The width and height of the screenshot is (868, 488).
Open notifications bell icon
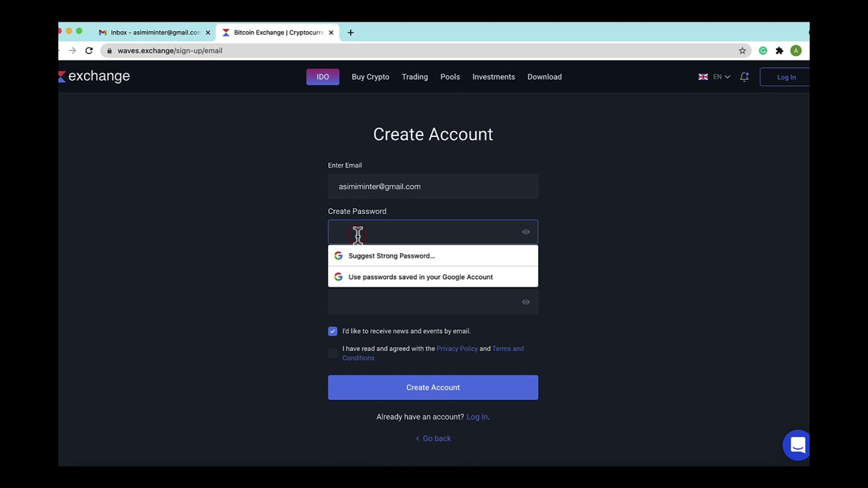pos(745,77)
